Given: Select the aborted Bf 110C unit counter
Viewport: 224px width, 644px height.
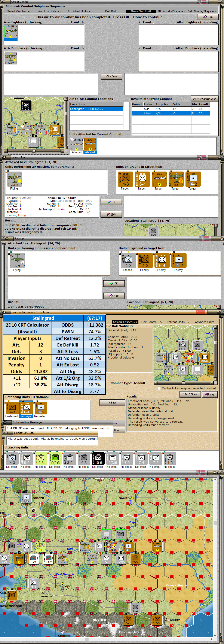Looking at the screenshot, I should [x=77, y=144].
